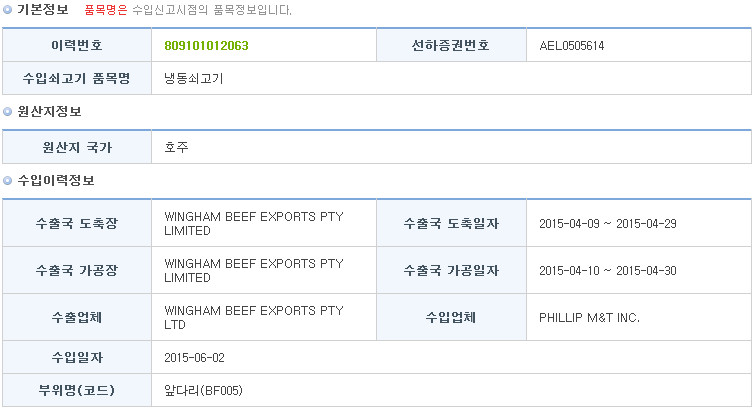Click the bullet icon beside 기본정보
The image size is (754, 409).
coord(7,10)
